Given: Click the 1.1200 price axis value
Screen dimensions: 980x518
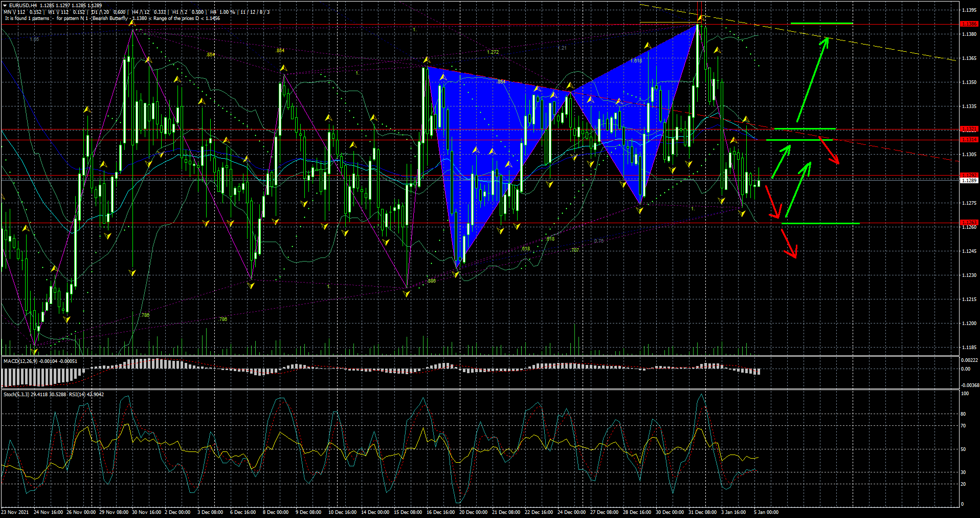Looking at the screenshot, I should 969,323.
